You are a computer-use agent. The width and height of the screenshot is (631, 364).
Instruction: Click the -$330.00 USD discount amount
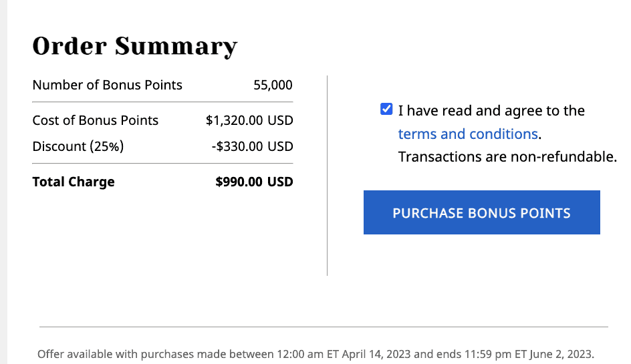pyautogui.click(x=255, y=146)
